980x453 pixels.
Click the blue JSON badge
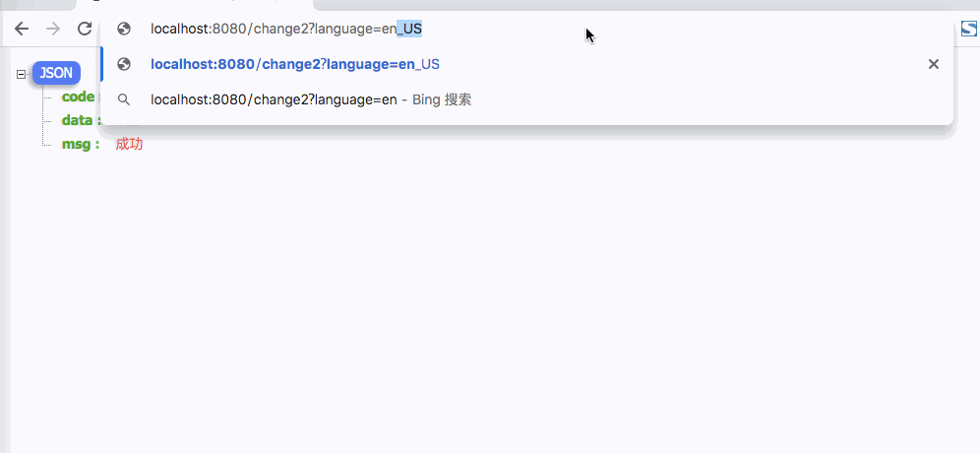[56, 73]
